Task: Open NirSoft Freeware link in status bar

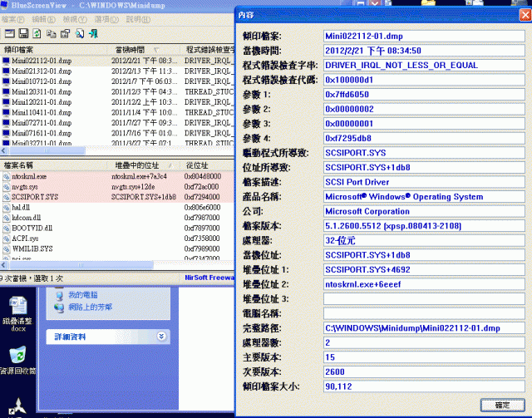Action: point(209,278)
